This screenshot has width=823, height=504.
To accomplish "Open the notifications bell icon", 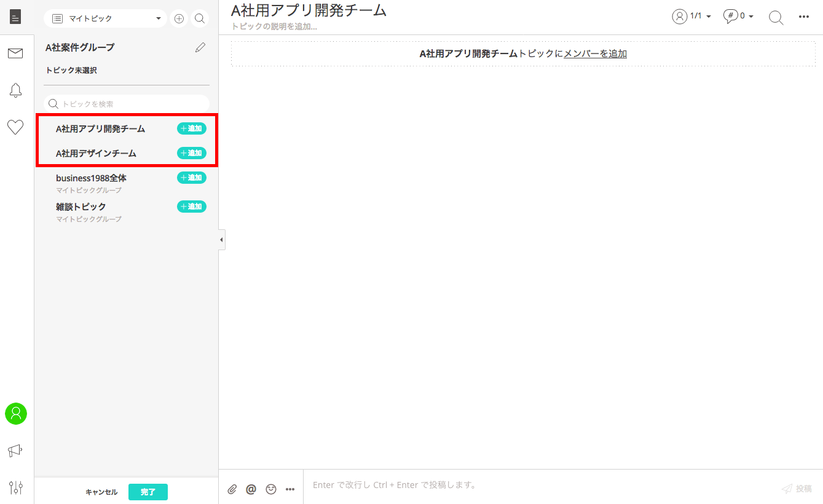I will click(15, 90).
